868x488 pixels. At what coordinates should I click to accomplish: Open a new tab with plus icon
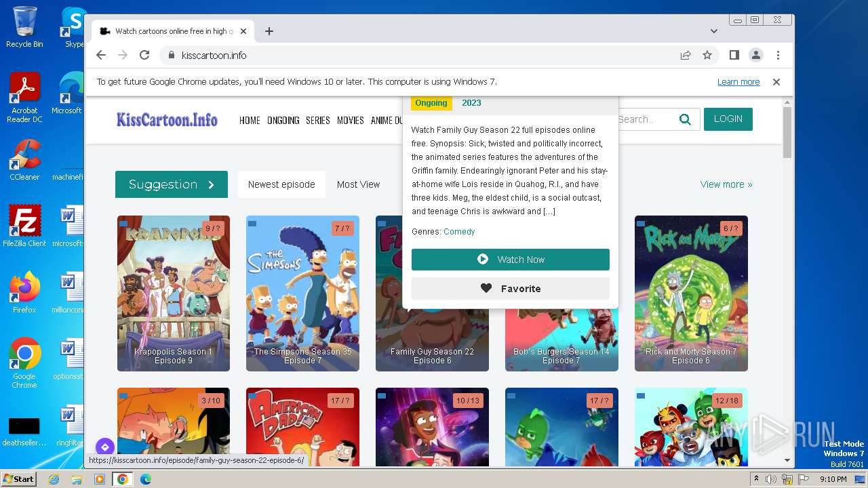269,31
